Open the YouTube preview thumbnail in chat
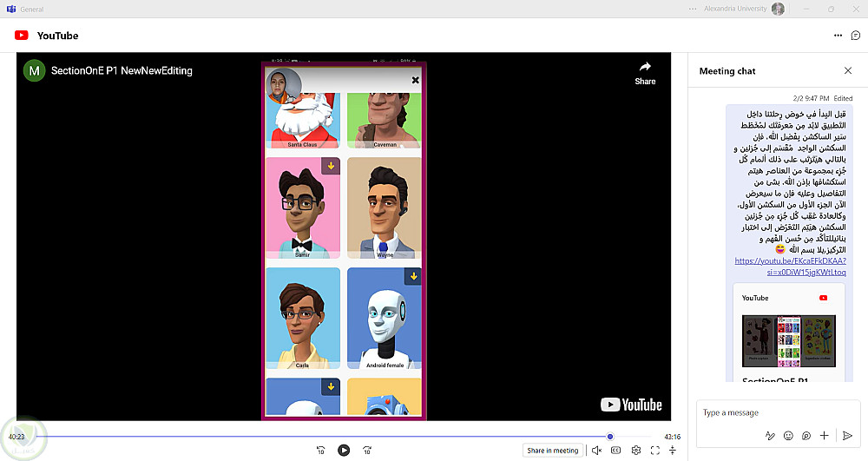 (x=789, y=341)
